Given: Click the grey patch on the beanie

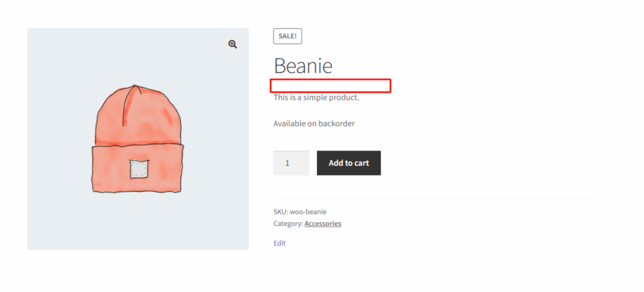Looking at the screenshot, I should (139, 169).
